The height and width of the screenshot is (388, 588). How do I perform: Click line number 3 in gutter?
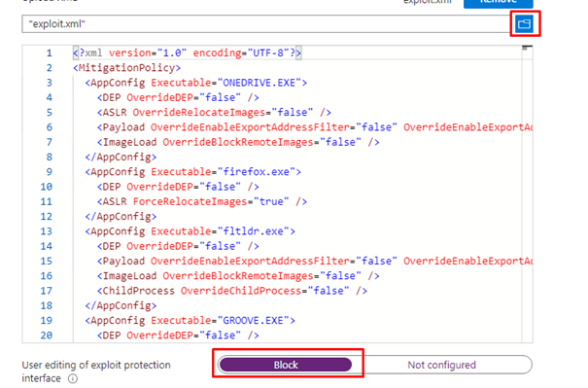click(50, 83)
